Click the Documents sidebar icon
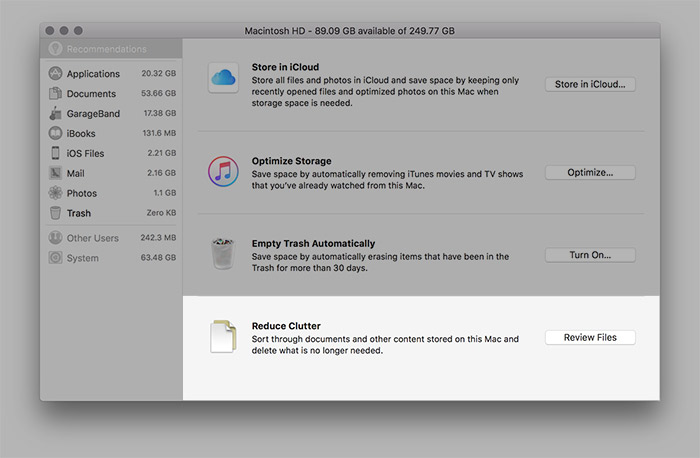The width and height of the screenshot is (700, 458). (x=55, y=93)
